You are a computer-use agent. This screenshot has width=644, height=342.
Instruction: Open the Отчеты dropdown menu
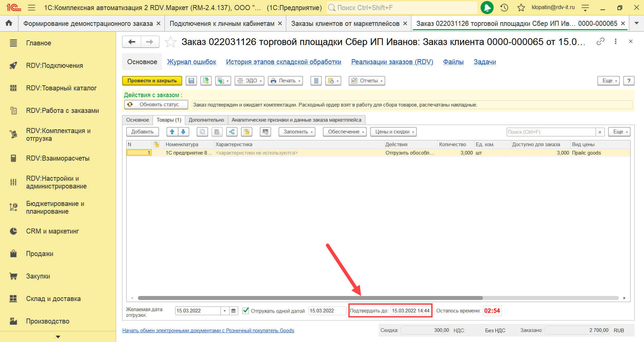pyautogui.click(x=367, y=81)
